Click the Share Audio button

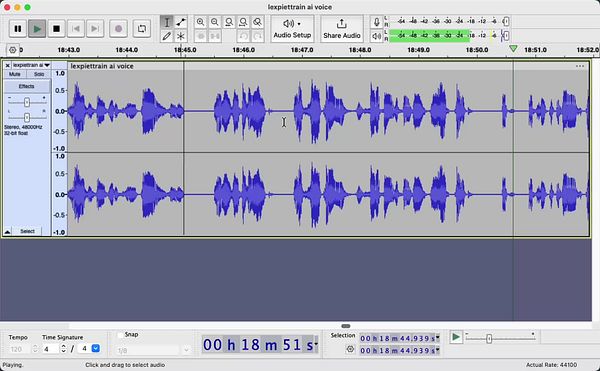point(342,29)
